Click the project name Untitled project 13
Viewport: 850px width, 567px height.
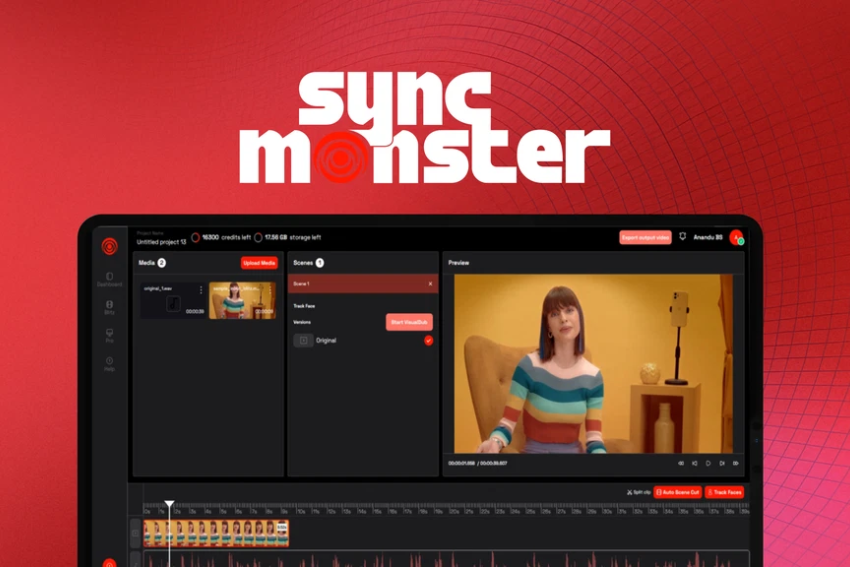162,242
